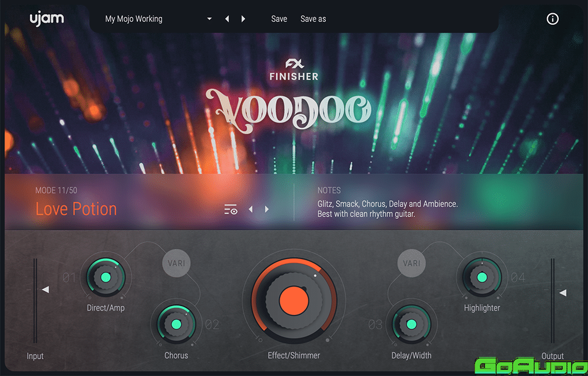Toggle the left VARI button
This screenshot has height=376, width=588.
click(176, 263)
